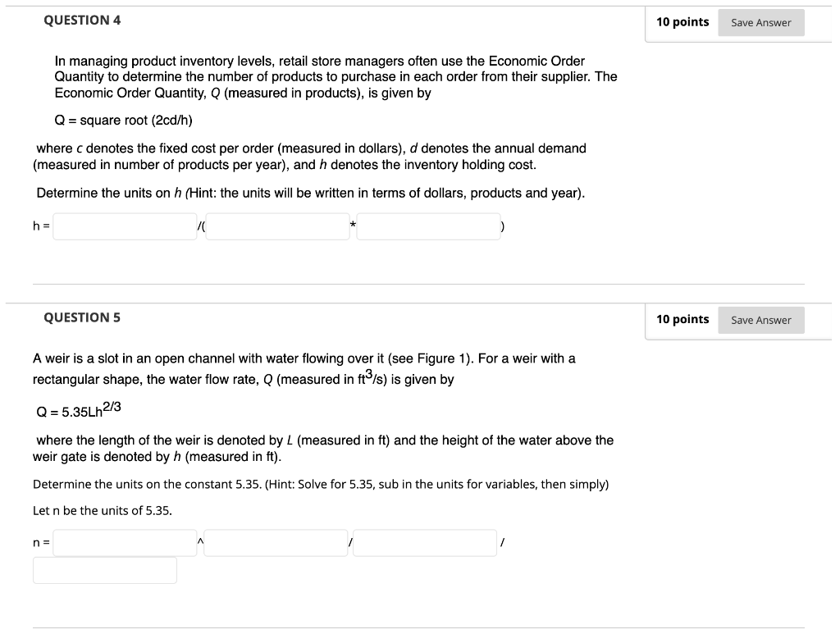
Task: Click the numerator input field after h =
Action: pos(123,226)
